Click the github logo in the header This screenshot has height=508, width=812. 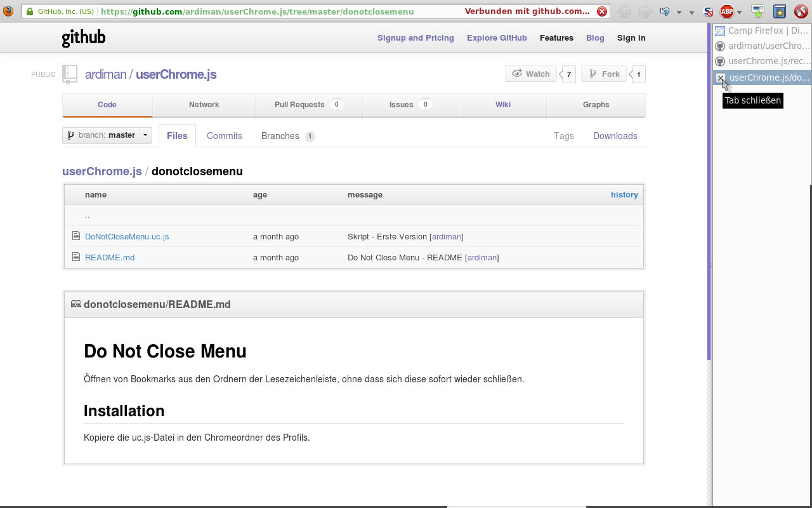[x=84, y=38]
